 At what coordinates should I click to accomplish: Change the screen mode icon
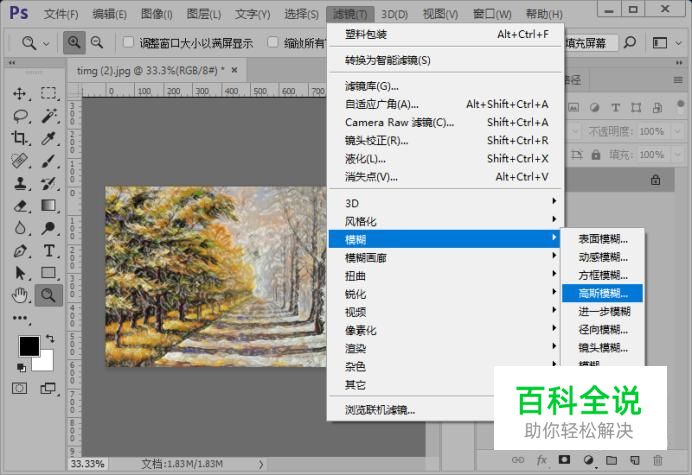tap(49, 388)
